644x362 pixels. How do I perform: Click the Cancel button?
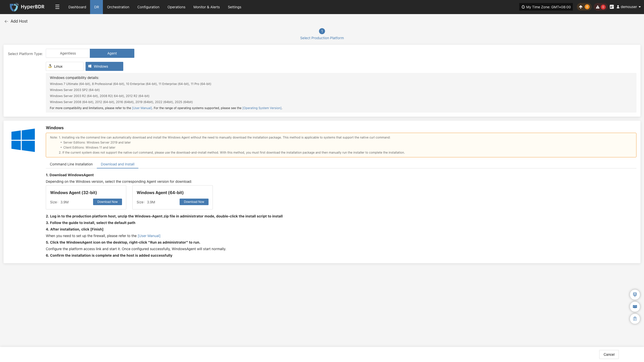[609, 354]
